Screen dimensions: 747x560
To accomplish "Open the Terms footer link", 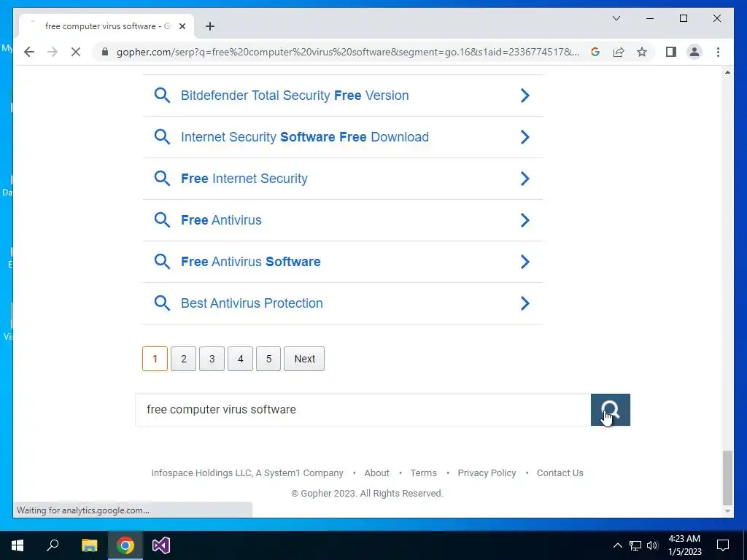I will pyautogui.click(x=424, y=472).
